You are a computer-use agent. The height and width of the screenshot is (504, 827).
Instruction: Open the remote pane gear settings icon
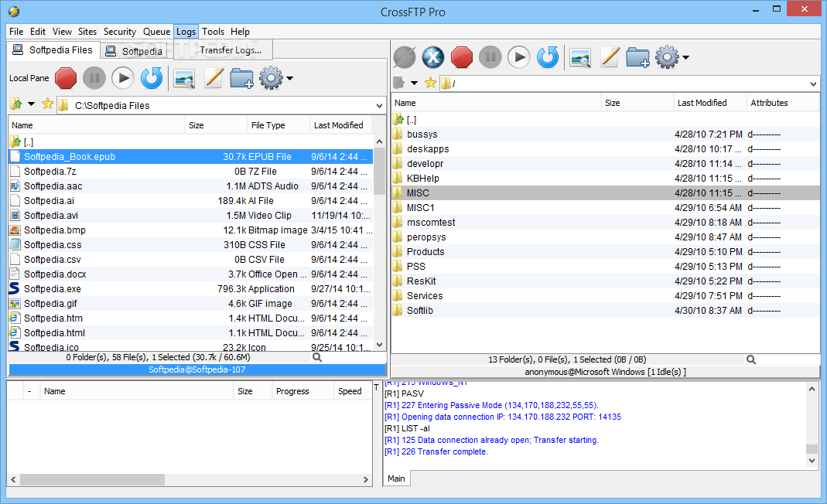tap(667, 57)
